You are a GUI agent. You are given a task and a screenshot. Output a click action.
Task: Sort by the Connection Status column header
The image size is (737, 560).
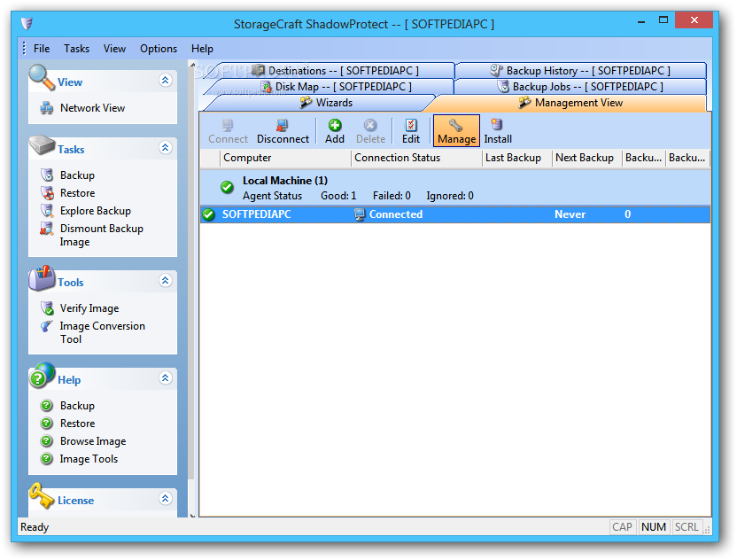(x=416, y=158)
